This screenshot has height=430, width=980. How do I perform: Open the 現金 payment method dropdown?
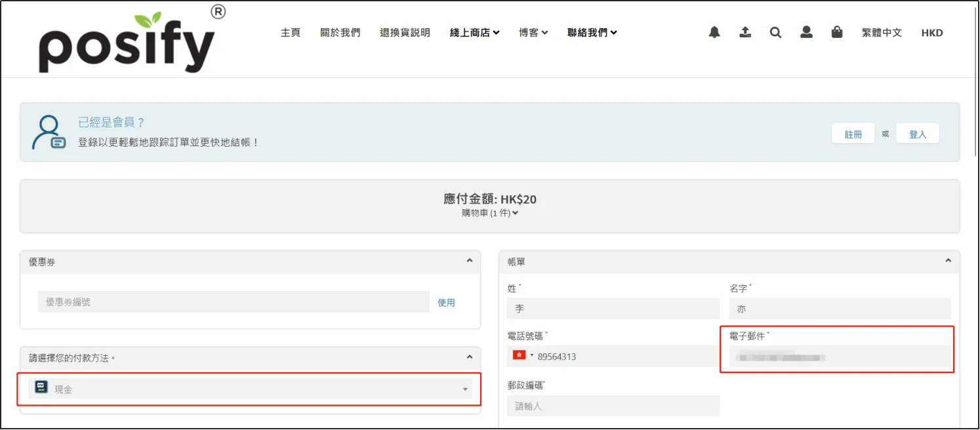[250, 389]
